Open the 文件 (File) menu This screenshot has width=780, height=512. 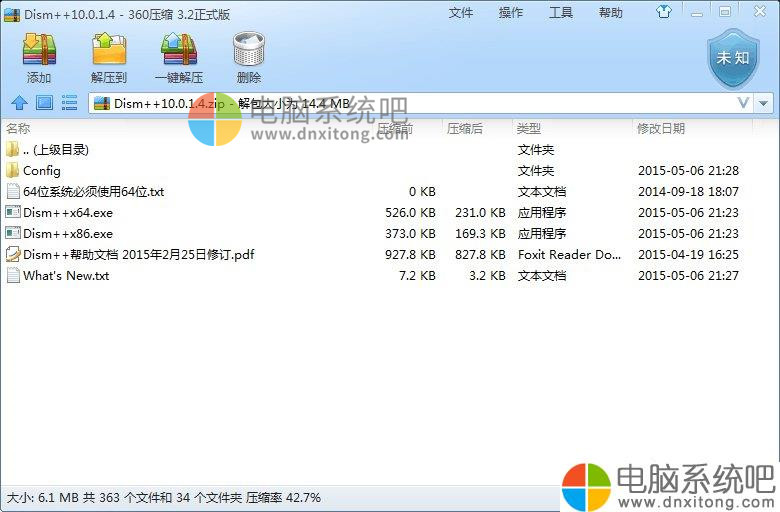(x=461, y=12)
